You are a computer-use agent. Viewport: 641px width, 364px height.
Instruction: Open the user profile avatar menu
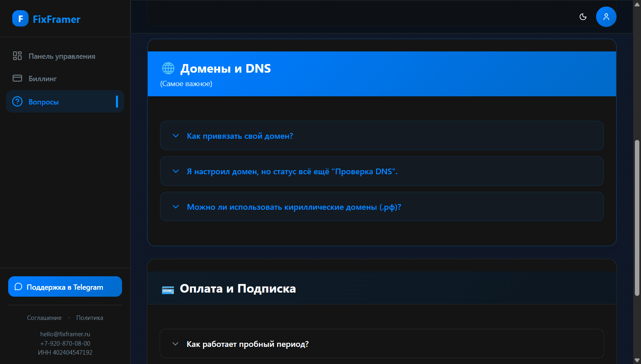pyautogui.click(x=606, y=17)
